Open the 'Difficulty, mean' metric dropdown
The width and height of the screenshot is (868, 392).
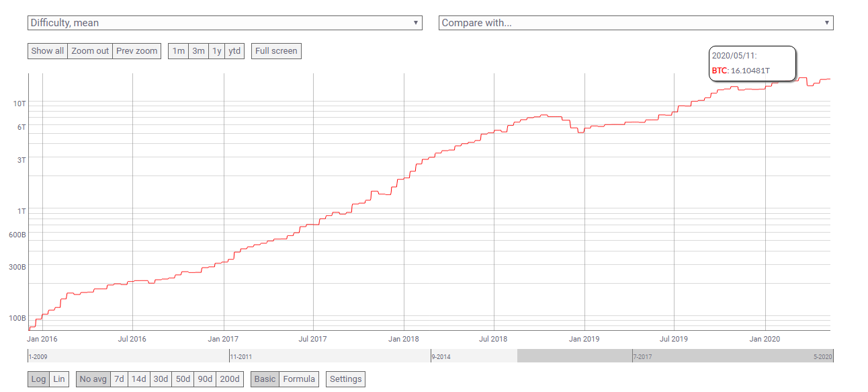(224, 23)
